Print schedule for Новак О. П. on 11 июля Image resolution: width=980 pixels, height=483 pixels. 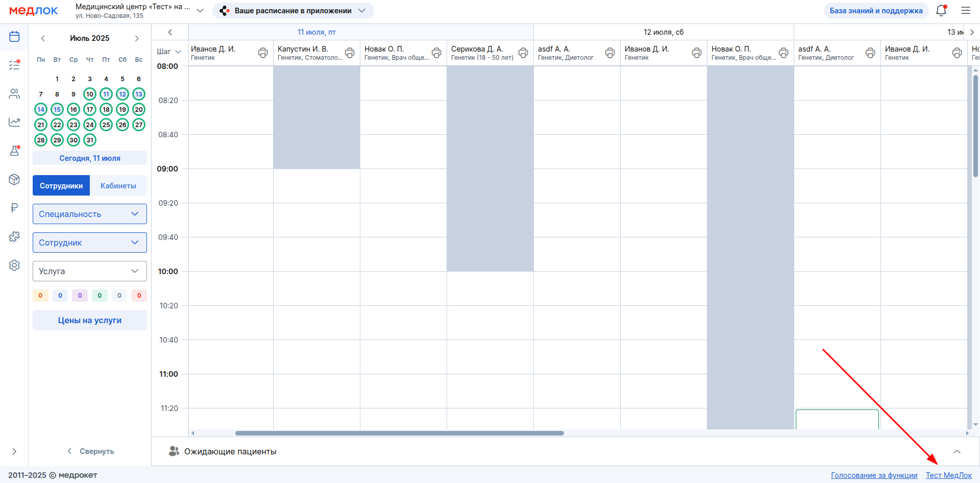pyautogui.click(x=436, y=53)
